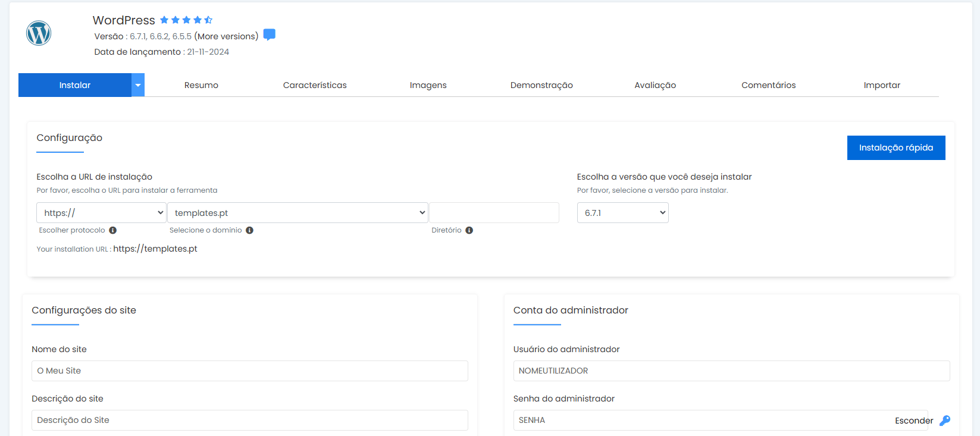Image resolution: width=980 pixels, height=436 pixels.
Task: Click info icon beside Escolher protocolo
Action: [112, 230]
